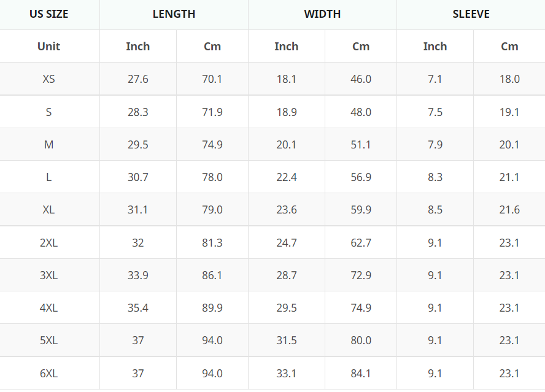Click the 27.6 length inch value
The width and height of the screenshot is (545, 392).
coord(137,79)
